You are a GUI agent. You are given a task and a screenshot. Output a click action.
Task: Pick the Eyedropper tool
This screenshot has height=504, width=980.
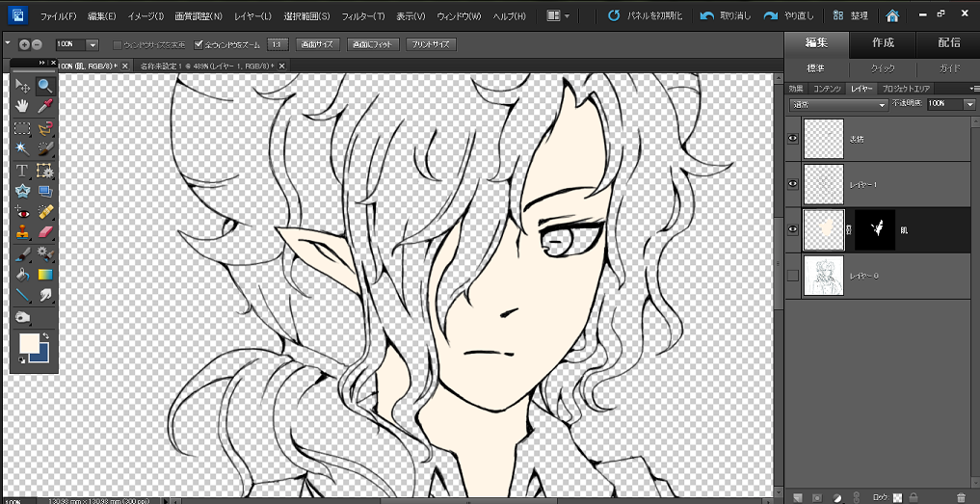[44, 107]
